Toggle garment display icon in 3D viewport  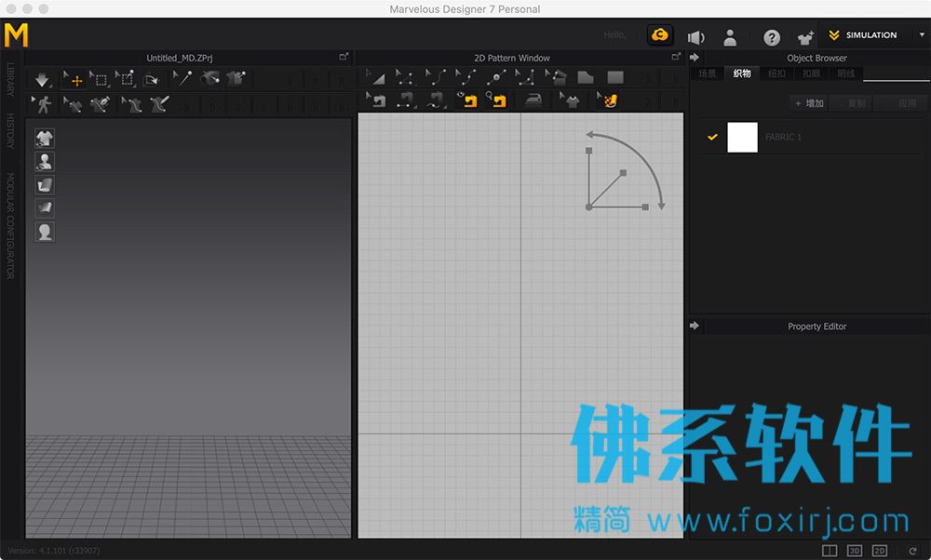pyautogui.click(x=44, y=139)
